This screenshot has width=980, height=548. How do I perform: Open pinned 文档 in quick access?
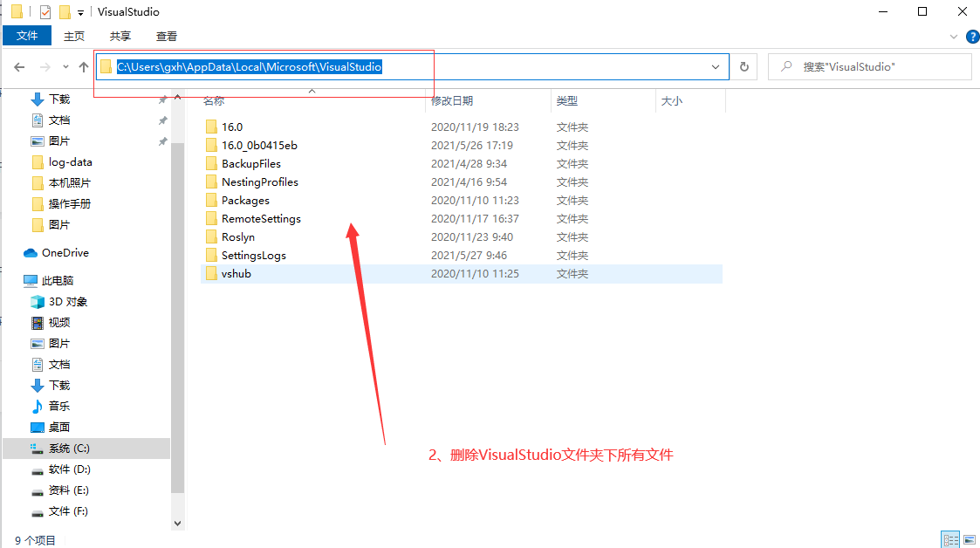point(59,120)
